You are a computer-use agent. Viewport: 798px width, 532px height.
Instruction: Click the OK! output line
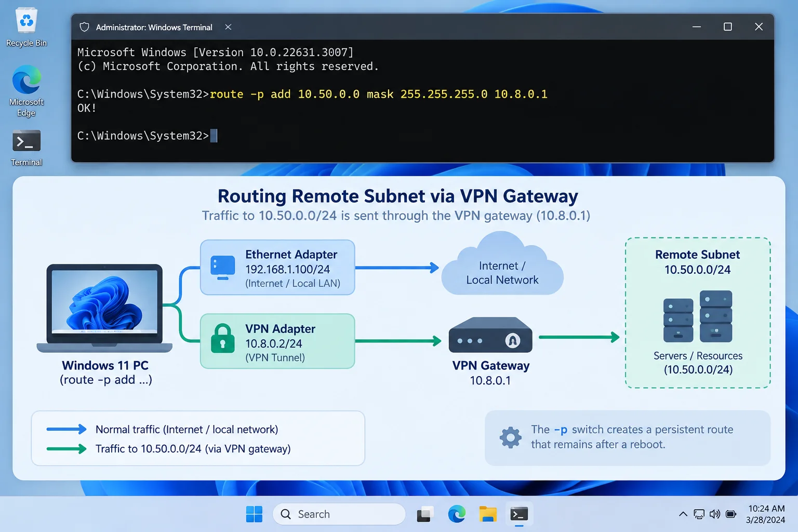[x=87, y=108]
